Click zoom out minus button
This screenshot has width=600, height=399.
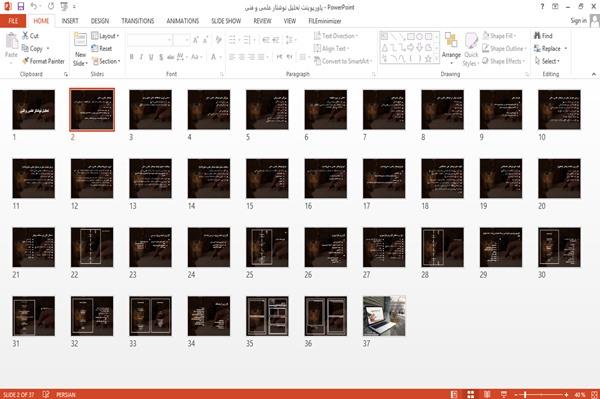(516, 394)
